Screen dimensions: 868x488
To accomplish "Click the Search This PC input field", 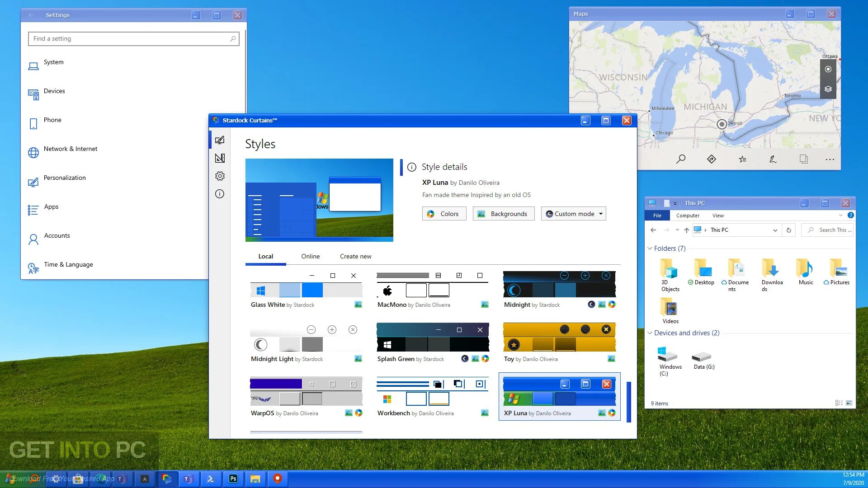I will [x=829, y=230].
